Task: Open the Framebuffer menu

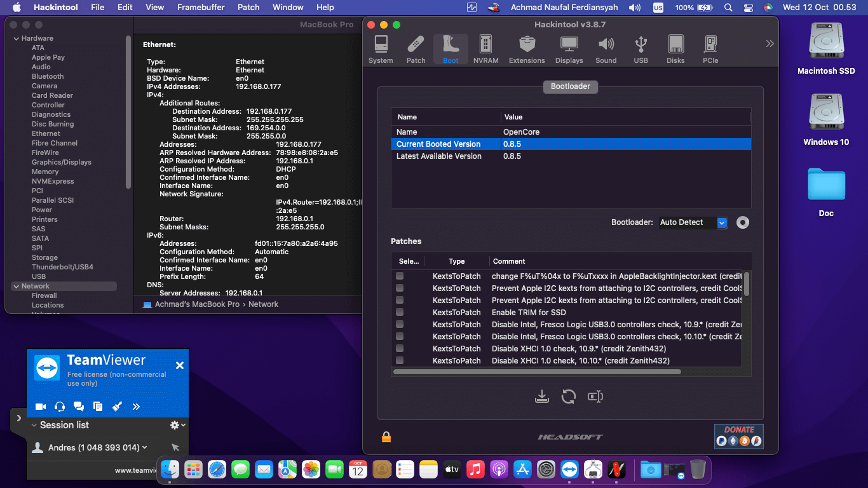Action: (201, 8)
